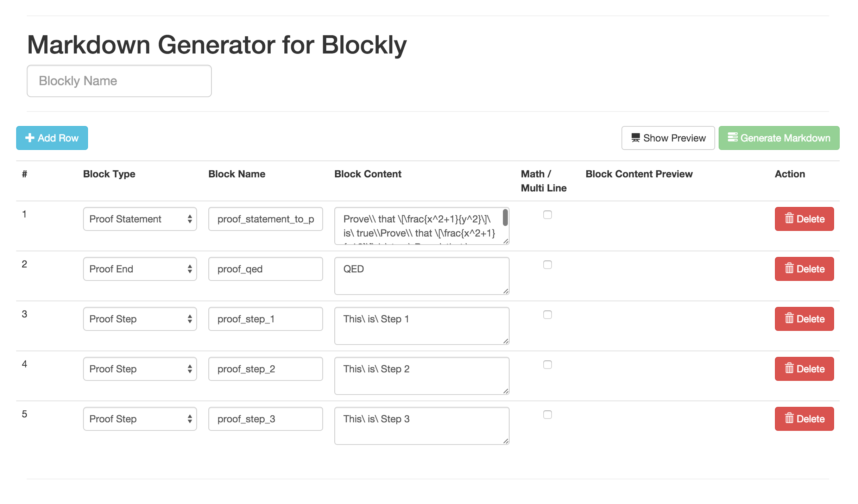This screenshot has width=858, height=504.
Task: Click the list icon on Generate Markdown
Action: 732,137
